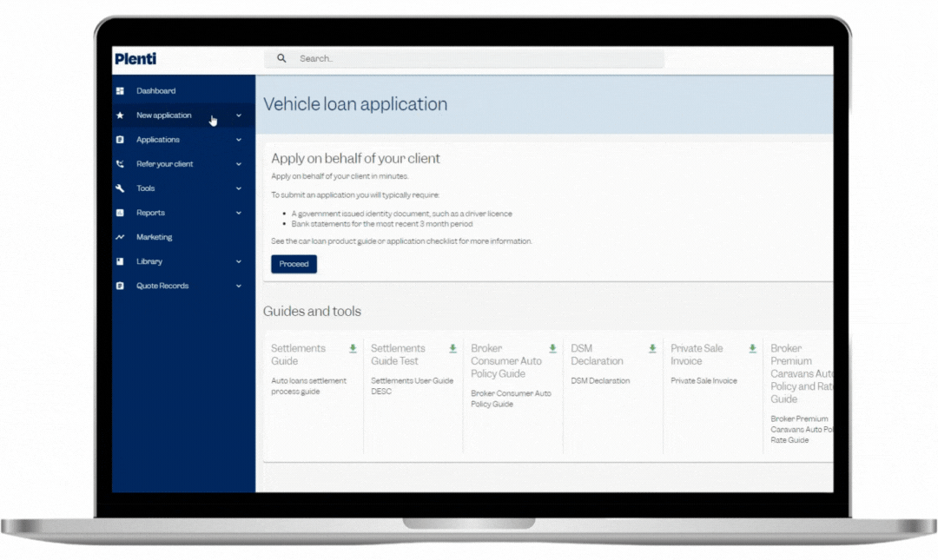The width and height of the screenshot is (938, 560).
Task: Click the Dashboard grid icon
Action: [x=120, y=91]
